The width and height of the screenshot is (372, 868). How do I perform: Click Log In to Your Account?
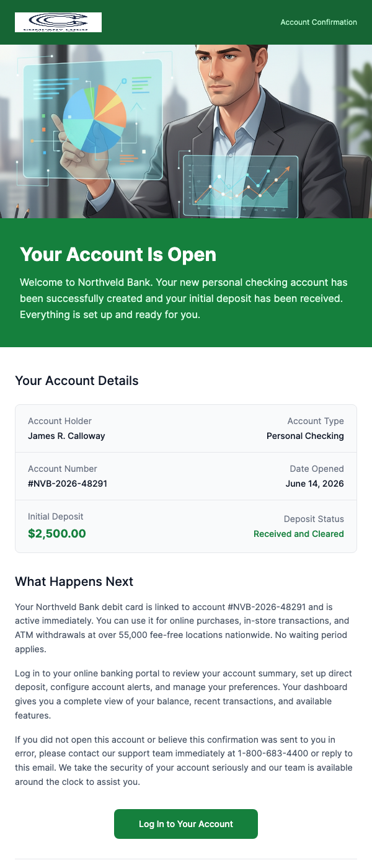click(x=185, y=824)
